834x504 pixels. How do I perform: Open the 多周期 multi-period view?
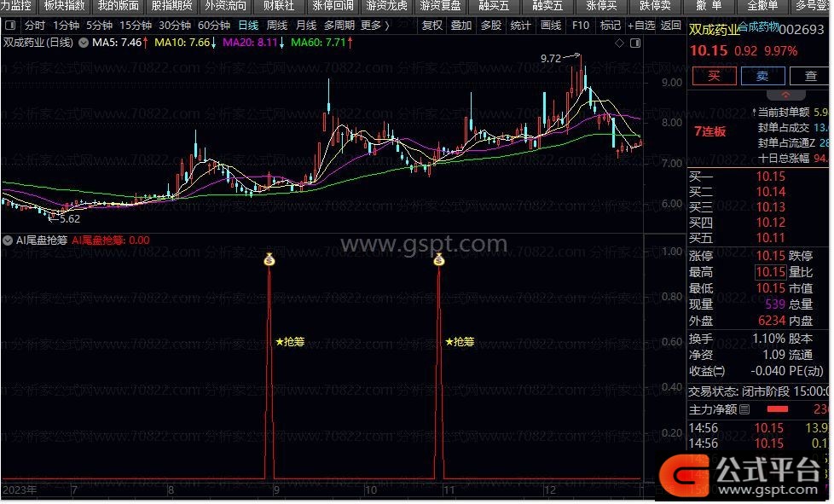(x=339, y=26)
